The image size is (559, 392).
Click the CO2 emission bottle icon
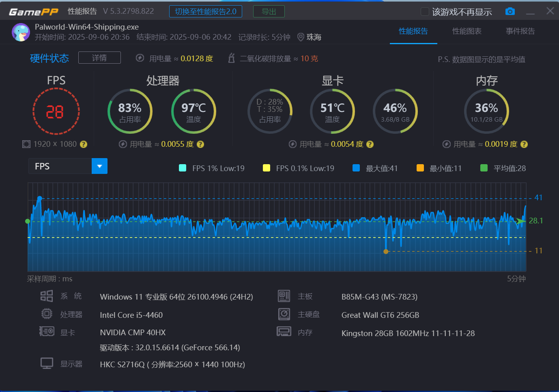coord(232,58)
